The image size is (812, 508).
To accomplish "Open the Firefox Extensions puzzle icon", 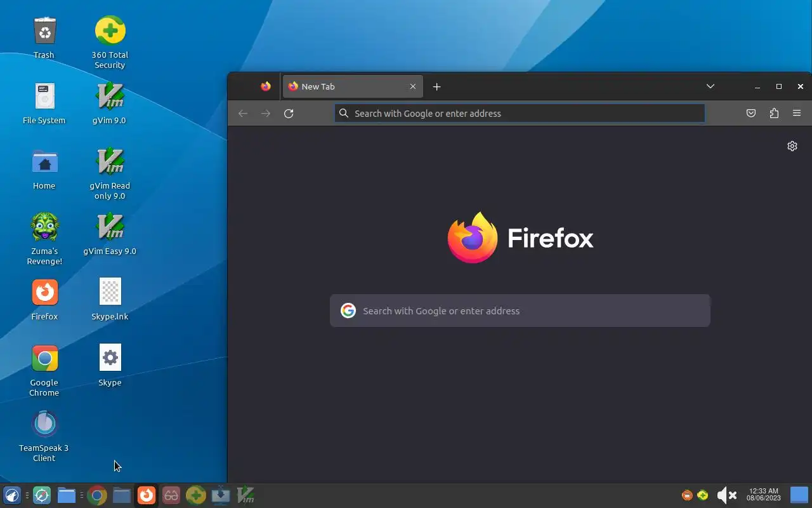I will pos(774,113).
